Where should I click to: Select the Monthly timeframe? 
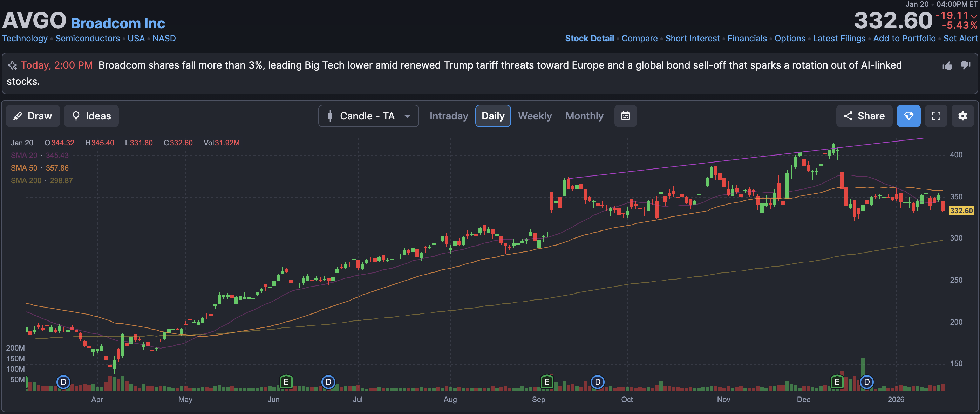click(584, 116)
